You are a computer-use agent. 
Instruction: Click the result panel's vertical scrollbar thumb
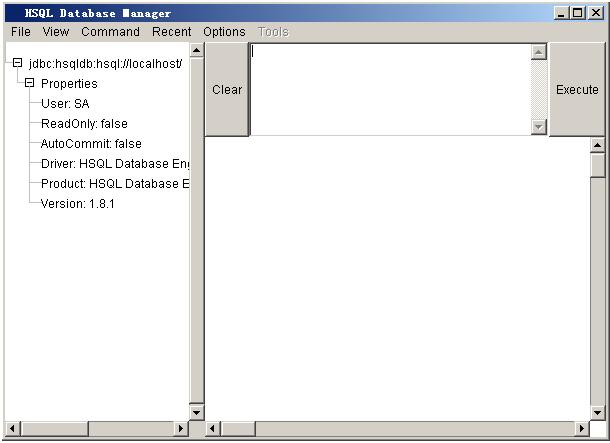pos(598,165)
